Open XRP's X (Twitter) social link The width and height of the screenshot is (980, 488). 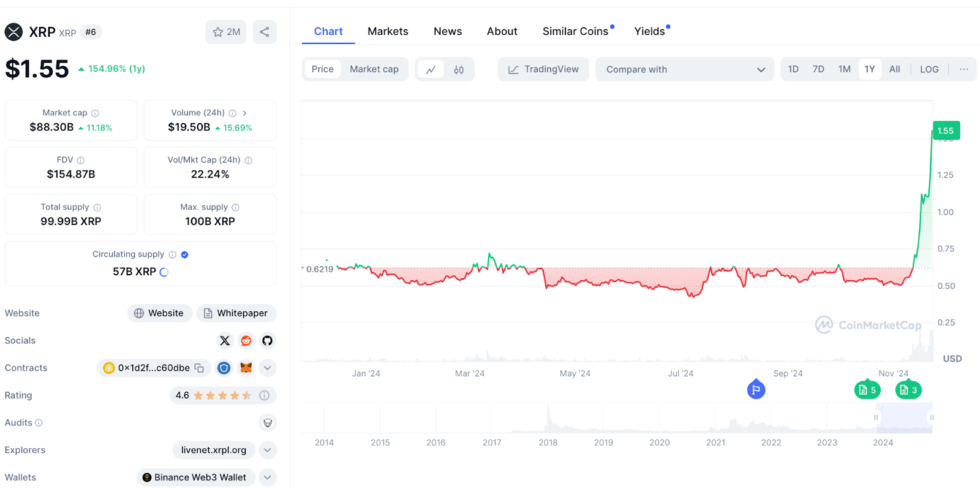click(225, 341)
